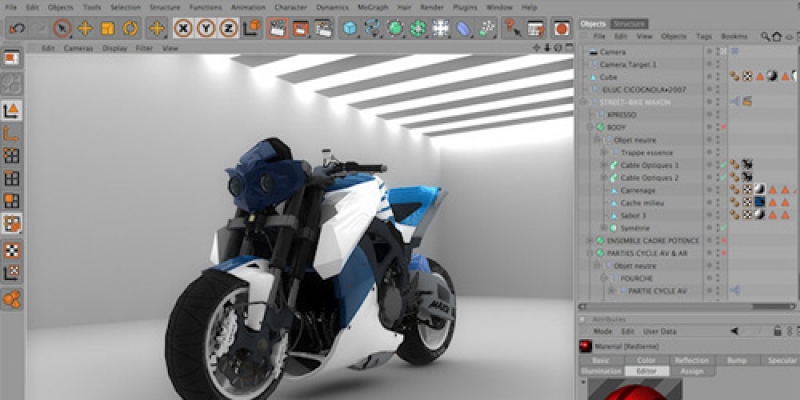Click the Undo arrow icon
The width and height of the screenshot is (800, 400).
point(17,29)
